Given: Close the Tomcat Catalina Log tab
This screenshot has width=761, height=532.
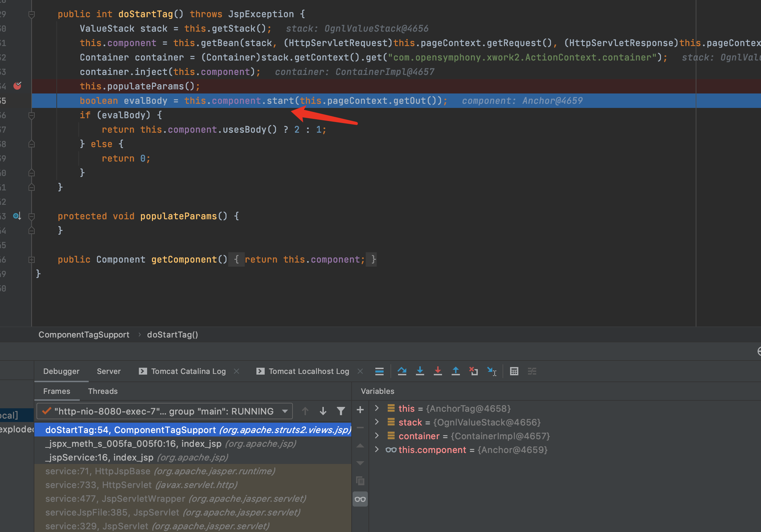Looking at the screenshot, I should tap(236, 371).
